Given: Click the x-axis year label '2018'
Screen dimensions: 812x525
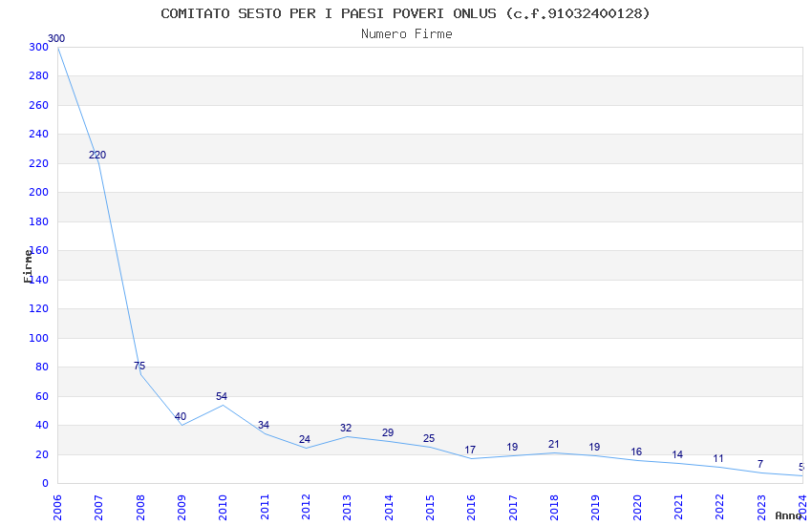Looking at the screenshot, I should coord(554,507).
